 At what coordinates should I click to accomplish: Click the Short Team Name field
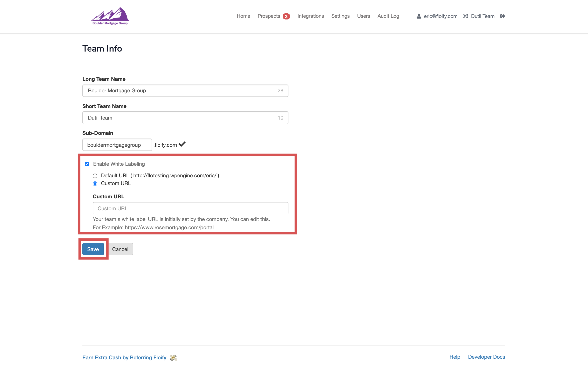[185, 118]
